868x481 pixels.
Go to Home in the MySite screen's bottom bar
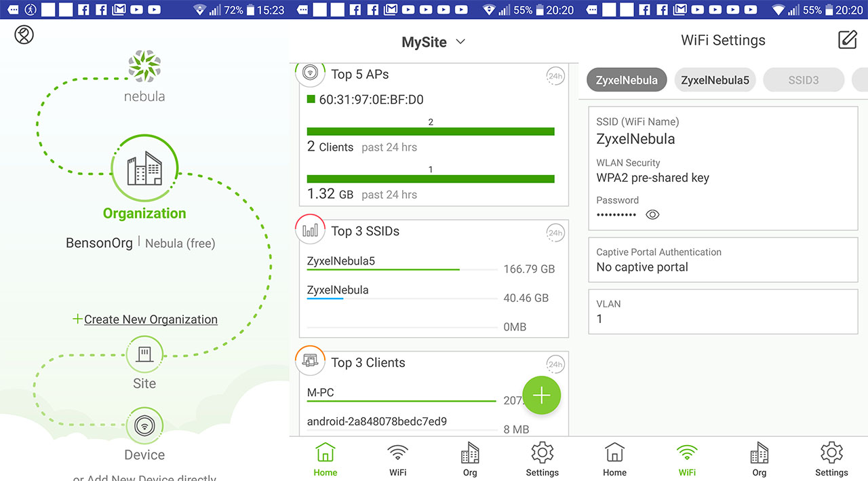(325, 459)
